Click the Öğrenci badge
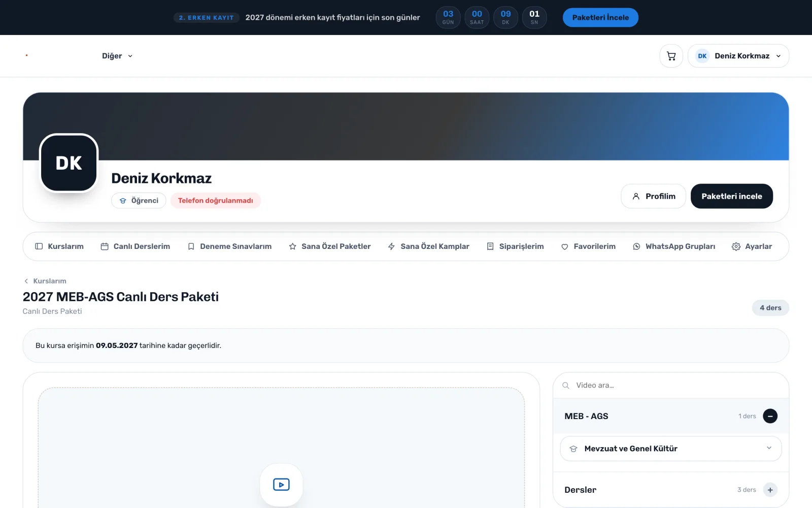 pos(139,201)
